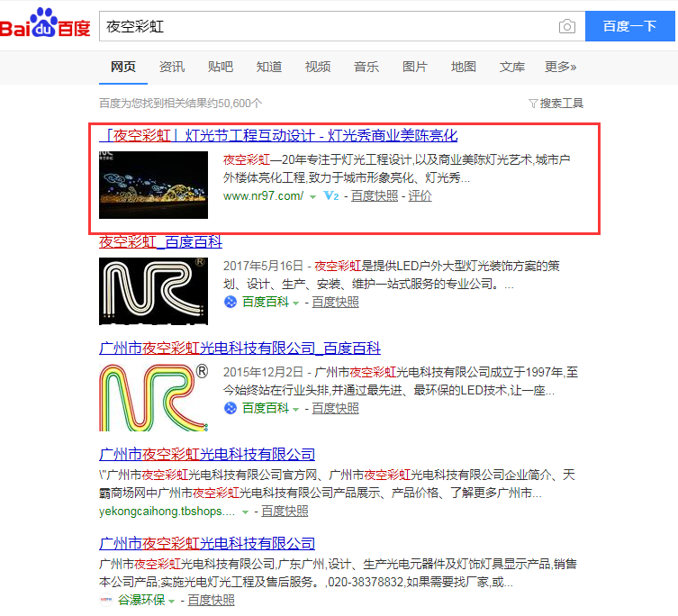678x616 pixels.
Task: Expand arrow next to 百度百科 in the 2015年12月2日 result
Action: (295, 410)
